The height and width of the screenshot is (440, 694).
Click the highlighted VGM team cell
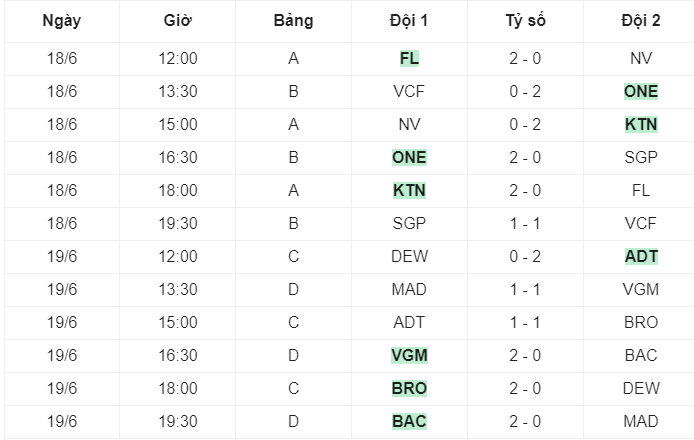(409, 355)
